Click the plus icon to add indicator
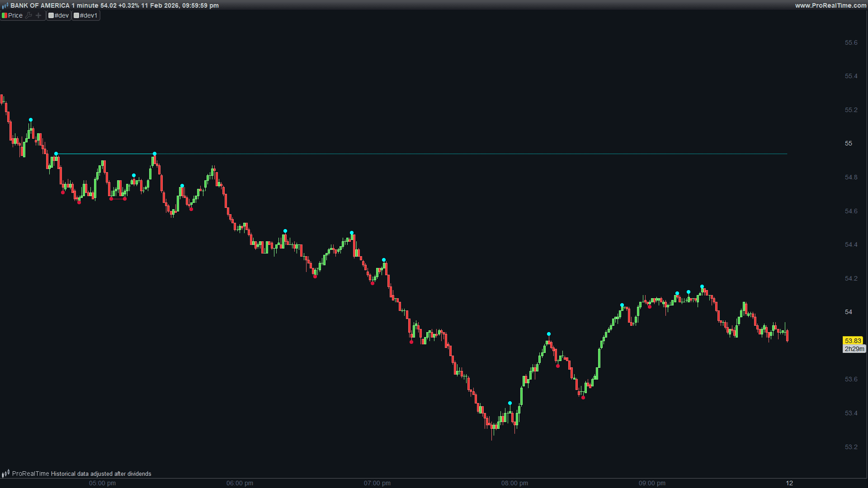 tap(38, 15)
